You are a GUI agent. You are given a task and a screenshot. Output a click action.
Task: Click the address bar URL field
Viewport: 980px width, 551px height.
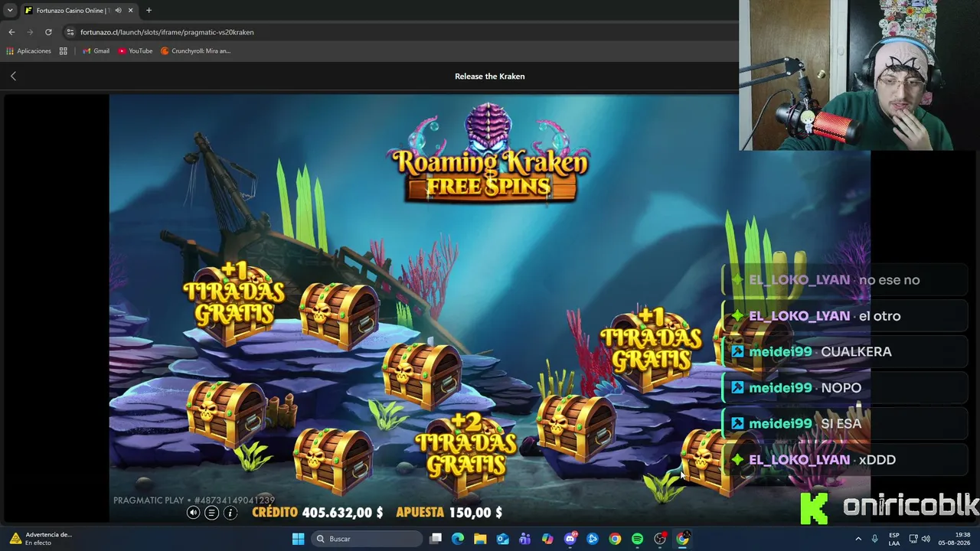point(398,32)
